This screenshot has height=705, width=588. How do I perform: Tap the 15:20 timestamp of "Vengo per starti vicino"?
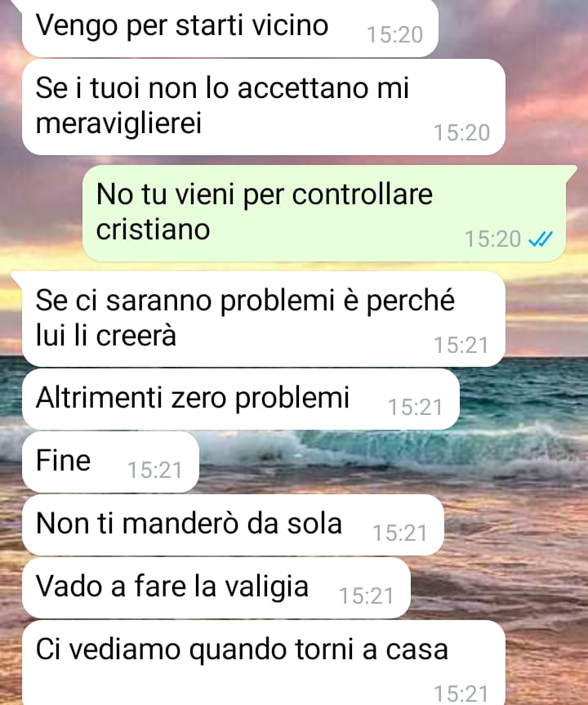click(x=394, y=34)
